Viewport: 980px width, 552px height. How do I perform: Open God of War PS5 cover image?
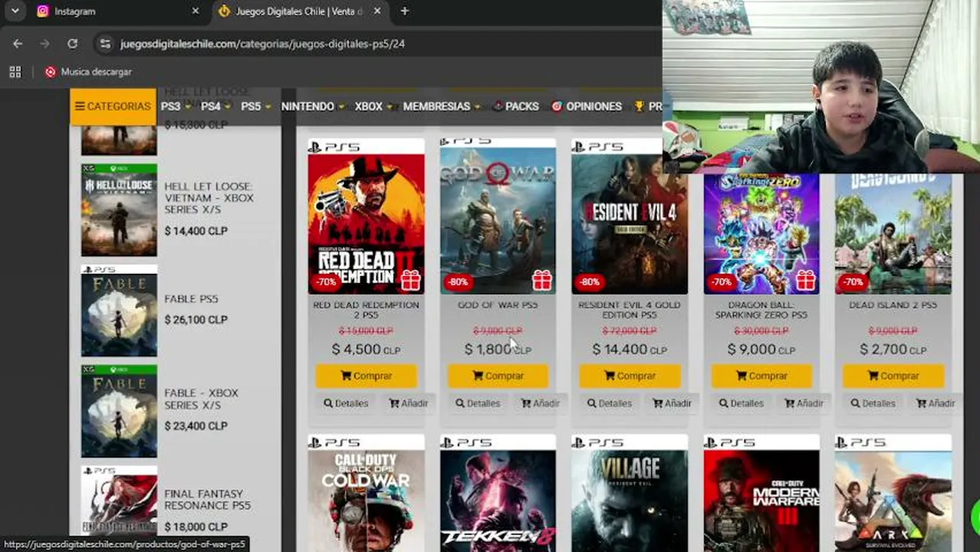point(498,217)
